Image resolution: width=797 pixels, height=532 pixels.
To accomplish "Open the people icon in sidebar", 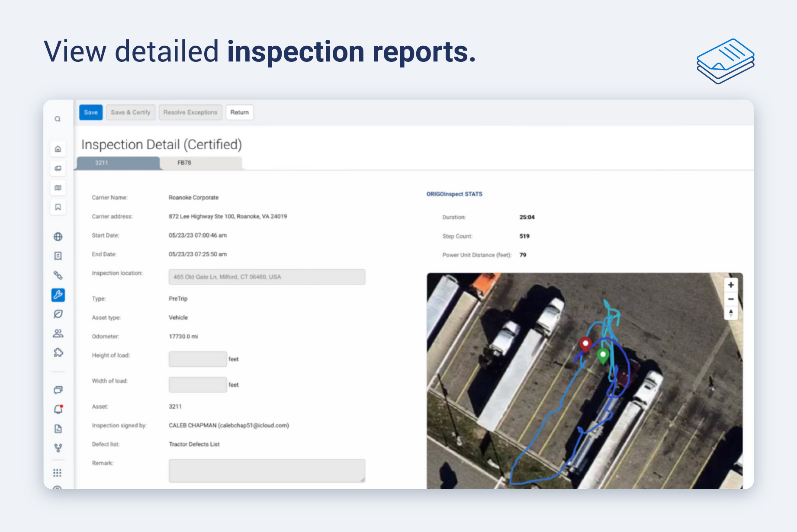I will point(58,333).
